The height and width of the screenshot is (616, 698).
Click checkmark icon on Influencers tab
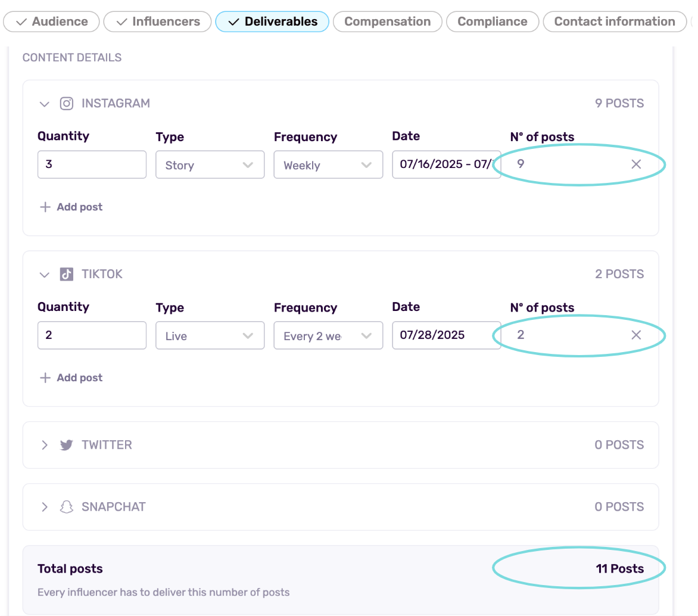click(122, 22)
